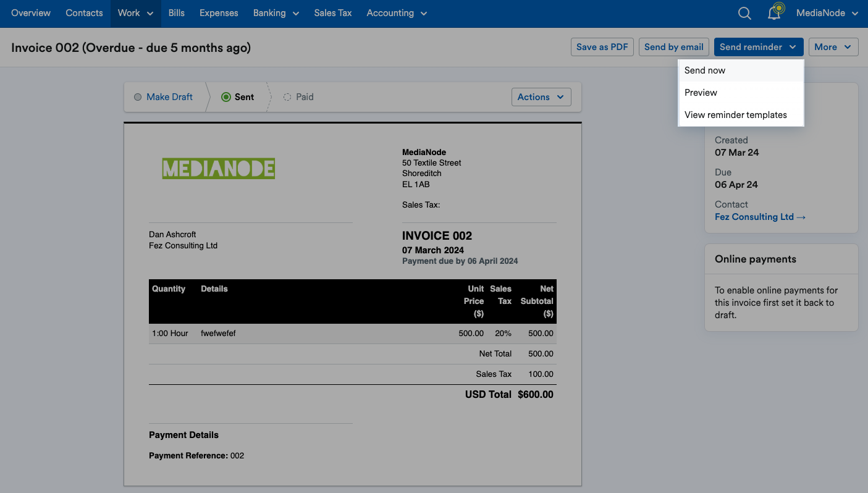Click the 'fwefwefef' line item details
Image resolution: width=868 pixels, height=493 pixels.
click(x=218, y=334)
